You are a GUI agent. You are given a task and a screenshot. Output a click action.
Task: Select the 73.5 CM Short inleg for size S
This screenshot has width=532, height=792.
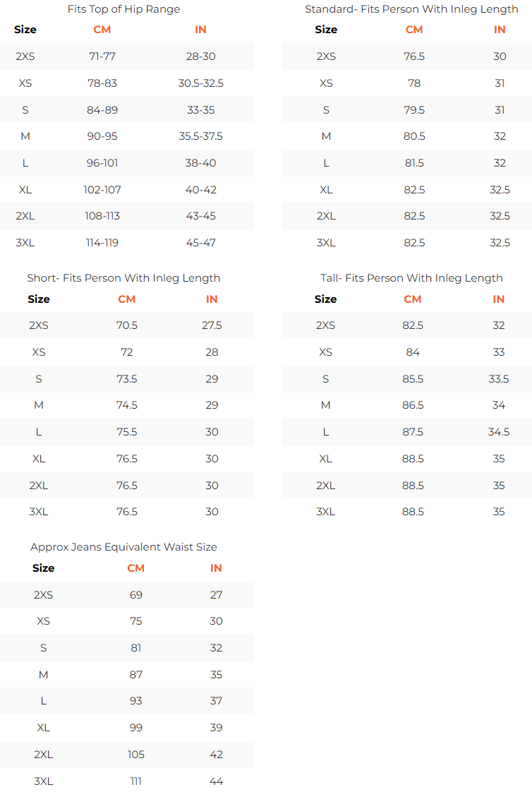point(127,379)
